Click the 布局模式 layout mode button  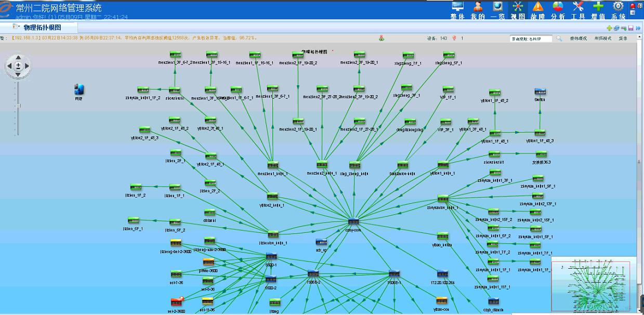tap(603, 38)
